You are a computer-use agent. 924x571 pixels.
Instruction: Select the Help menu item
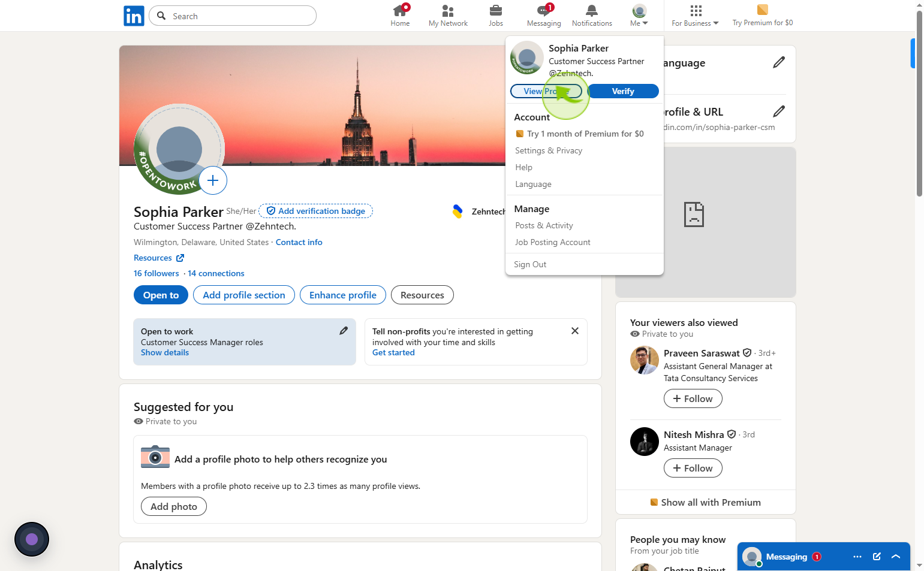click(x=523, y=167)
